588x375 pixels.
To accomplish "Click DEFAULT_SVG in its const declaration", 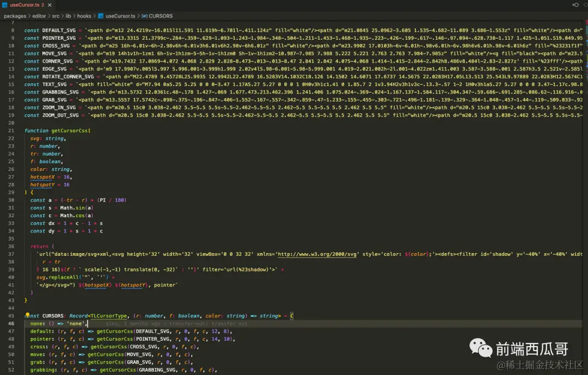I will click(x=59, y=30).
